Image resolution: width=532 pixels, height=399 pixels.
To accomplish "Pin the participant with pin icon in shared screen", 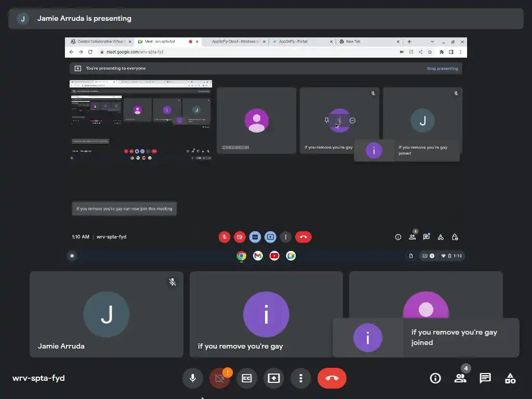I will coord(326,120).
